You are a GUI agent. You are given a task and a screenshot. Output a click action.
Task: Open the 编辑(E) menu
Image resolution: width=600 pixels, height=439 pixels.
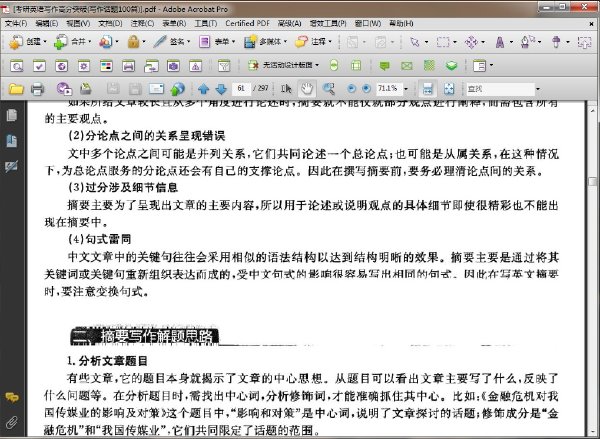point(46,24)
